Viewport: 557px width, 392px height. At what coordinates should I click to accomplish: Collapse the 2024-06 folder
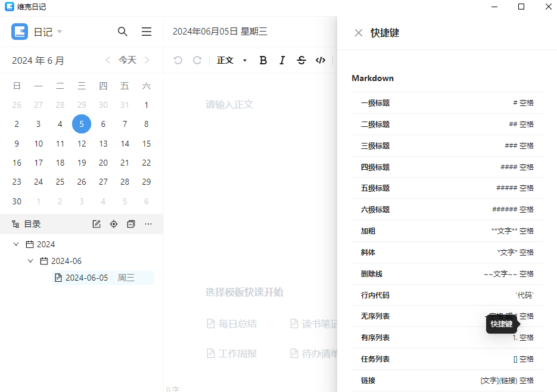click(30, 260)
